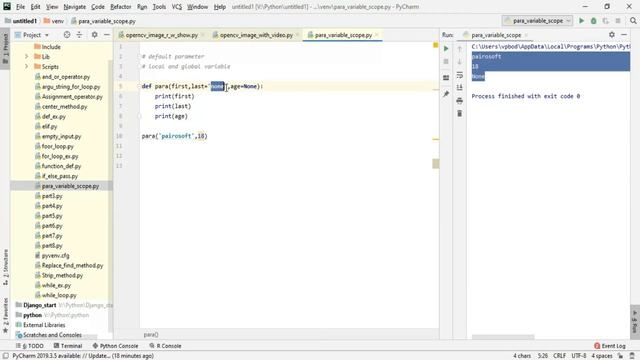Viewport: 640px width, 360px height.
Task: Toggle the Structure tool window side tab
Action: pos(5,267)
